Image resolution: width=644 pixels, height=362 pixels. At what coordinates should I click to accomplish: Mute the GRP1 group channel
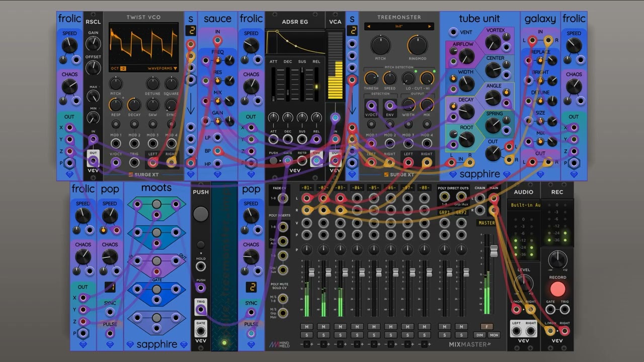444,327
